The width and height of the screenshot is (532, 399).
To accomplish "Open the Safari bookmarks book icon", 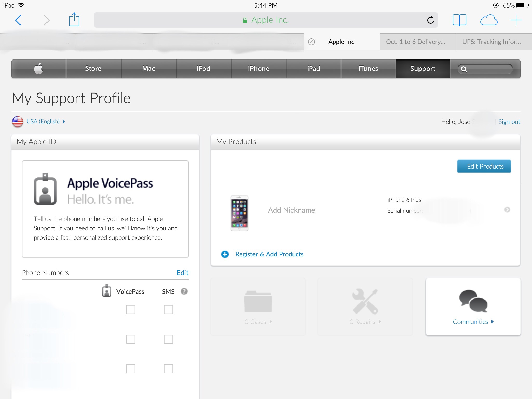I will coord(459,20).
